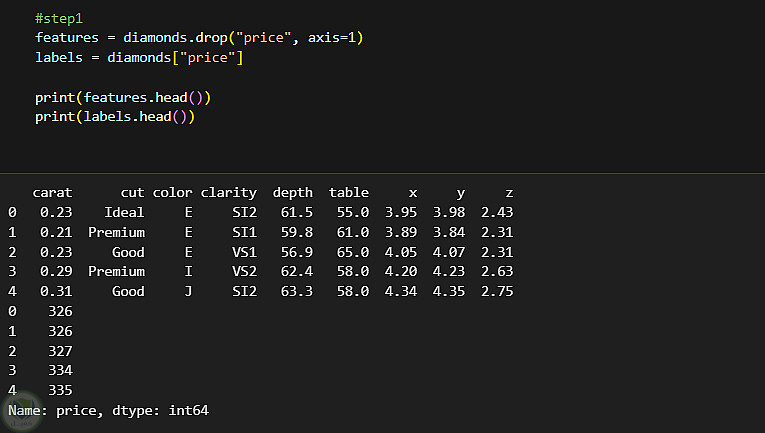The height and width of the screenshot is (433, 765).
Task: Click the table column header in output
Action: [348, 192]
